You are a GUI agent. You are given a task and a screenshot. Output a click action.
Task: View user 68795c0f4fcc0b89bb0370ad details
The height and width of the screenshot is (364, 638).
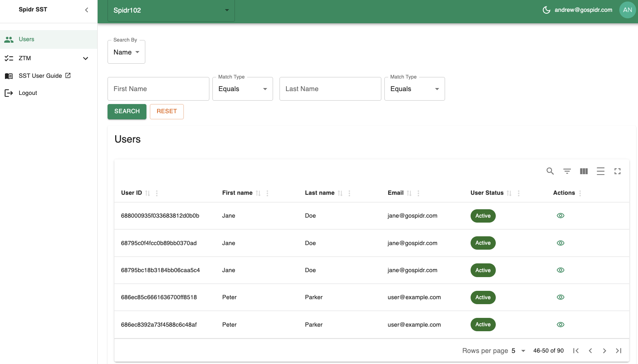(561, 243)
